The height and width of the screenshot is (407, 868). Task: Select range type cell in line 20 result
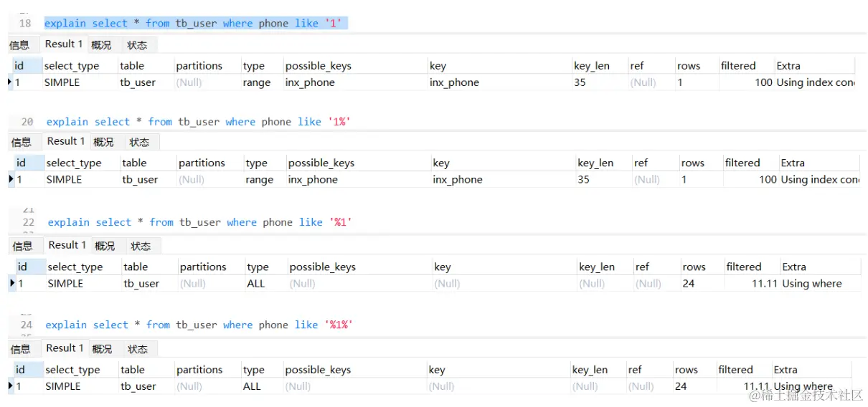tap(260, 179)
